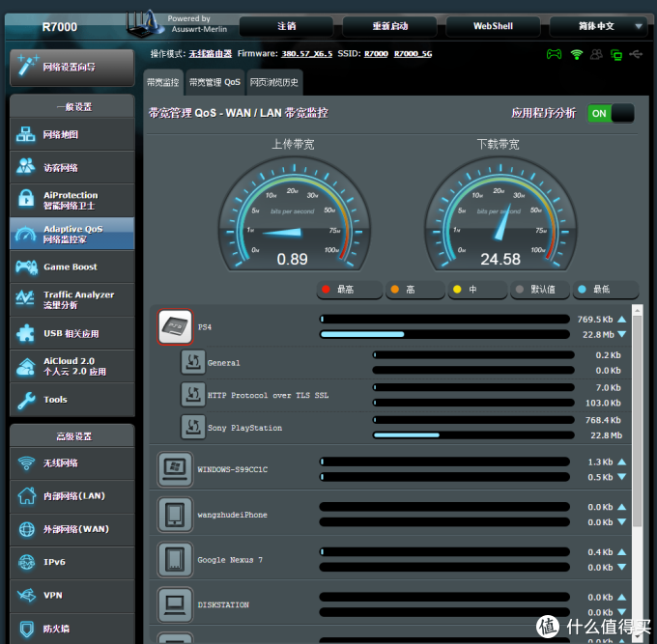Image resolution: width=657 pixels, height=644 pixels.
Task: Click the PS4 device icon
Action: click(x=175, y=327)
